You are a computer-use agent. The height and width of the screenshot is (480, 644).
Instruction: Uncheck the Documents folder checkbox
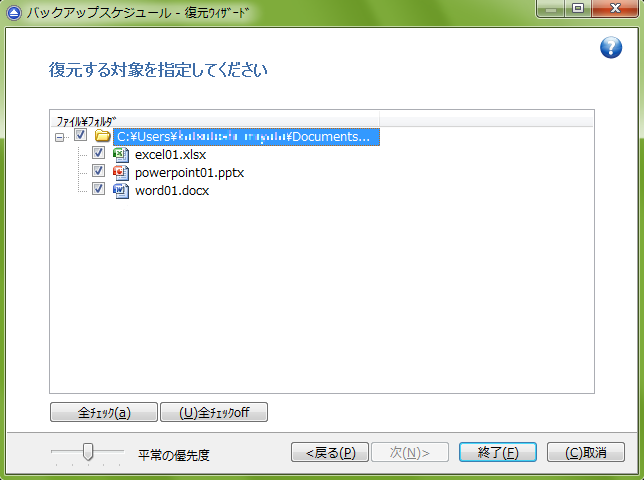(x=81, y=136)
